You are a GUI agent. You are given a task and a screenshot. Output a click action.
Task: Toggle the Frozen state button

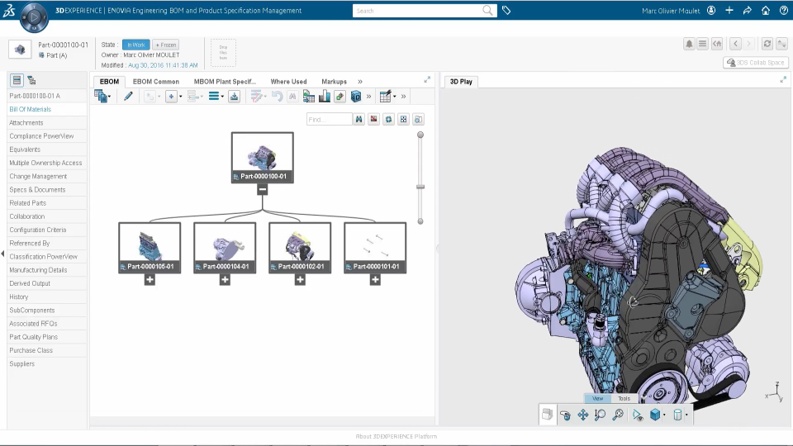166,44
